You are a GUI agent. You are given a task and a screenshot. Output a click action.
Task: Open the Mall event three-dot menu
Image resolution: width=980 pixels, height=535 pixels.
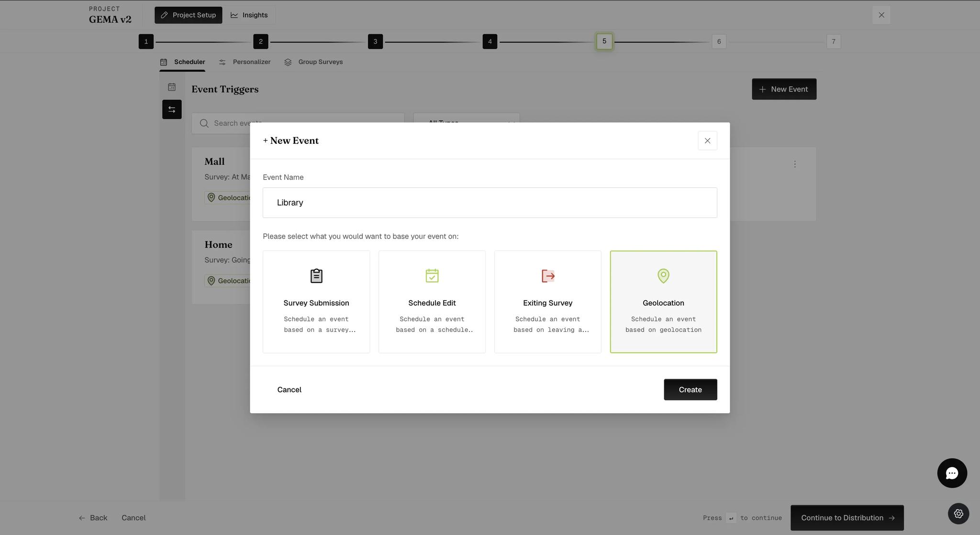coord(795,164)
